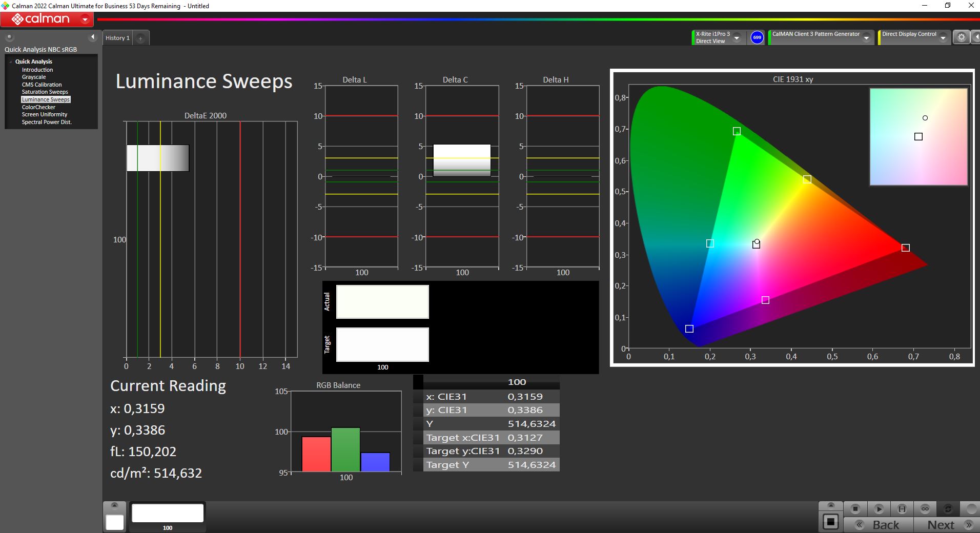
Task: Click the blue 699 meter status circle
Action: (x=757, y=37)
